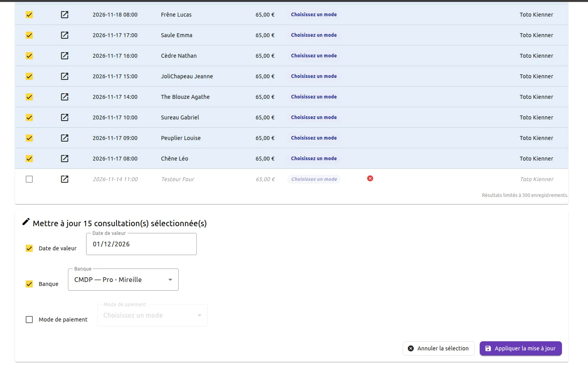Click Appliquer la mise à jour button
Viewport: 588px width, 367px height.
coord(521,348)
